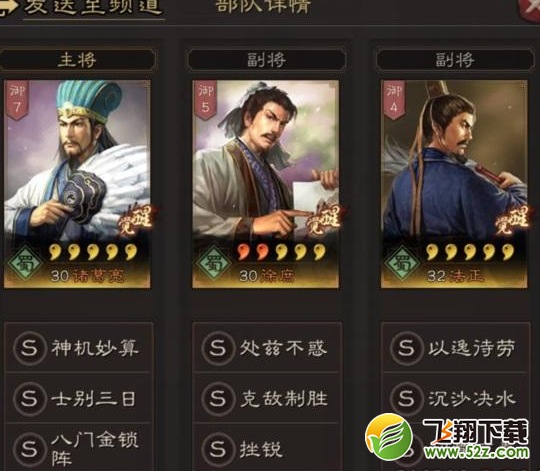Open 诸葛亮 general card portrait

pyautogui.click(x=77, y=184)
